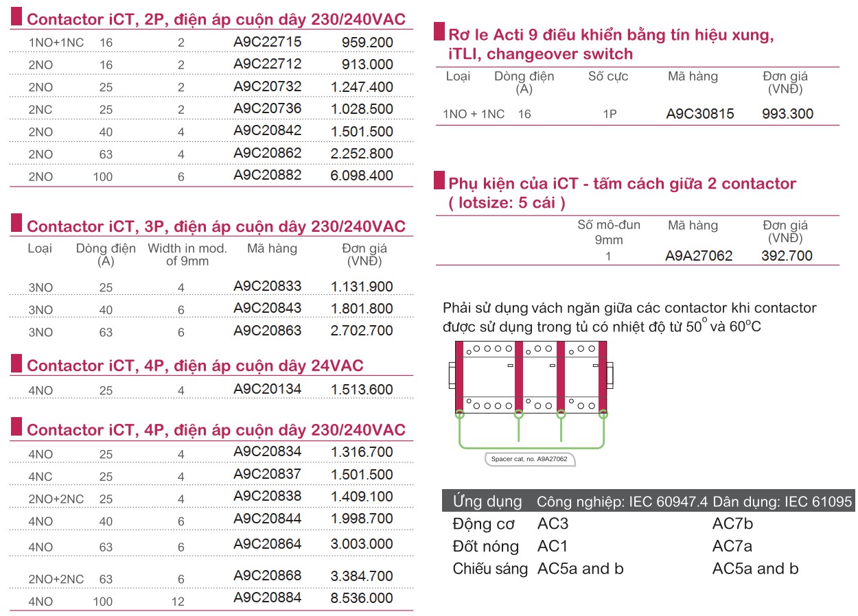858x616 pixels.
Task: Select product code A9C22712
Action: click(x=267, y=64)
